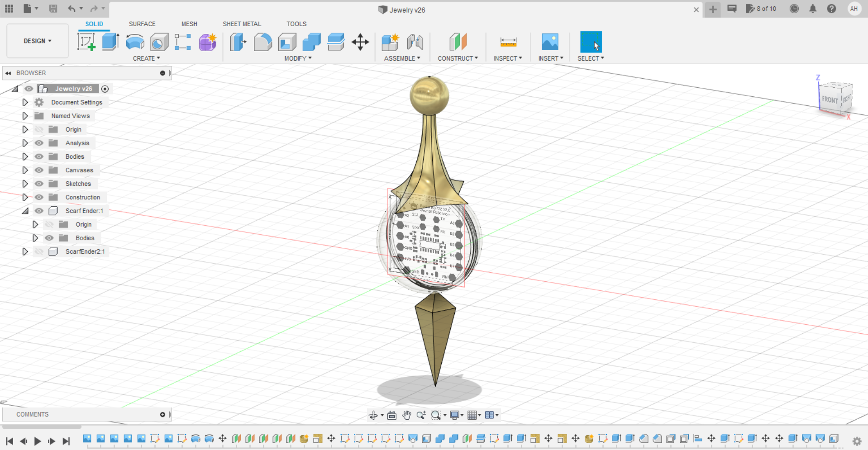This screenshot has width=868, height=450.
Task: Open the COMMENTS panel
Action: (x=32, y=414)
